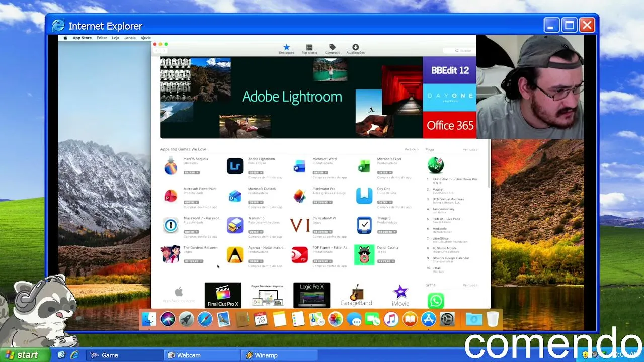The image size is (644, 362).
Task: Launch Siri from the Dock
Action: click(168, 319)
